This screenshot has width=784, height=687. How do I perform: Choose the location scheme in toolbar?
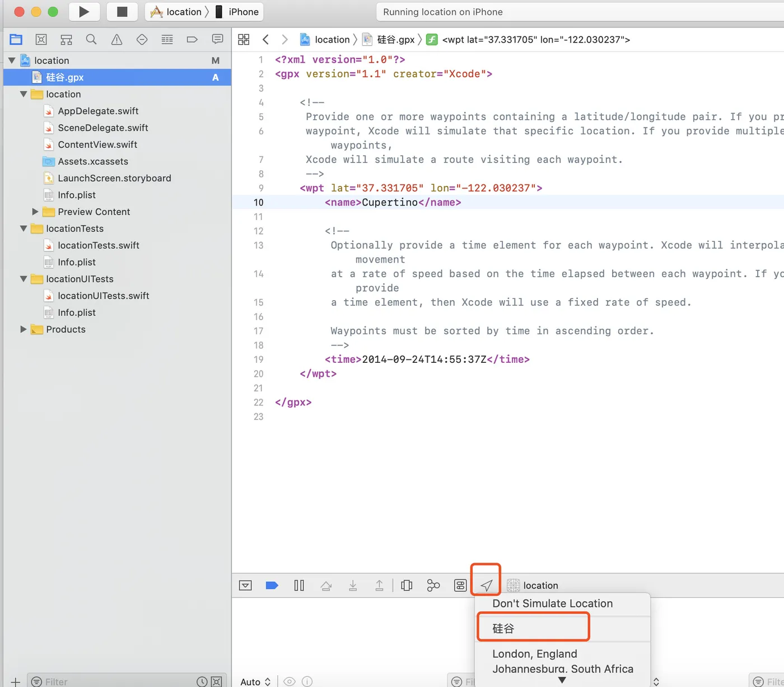pos(176,12)
